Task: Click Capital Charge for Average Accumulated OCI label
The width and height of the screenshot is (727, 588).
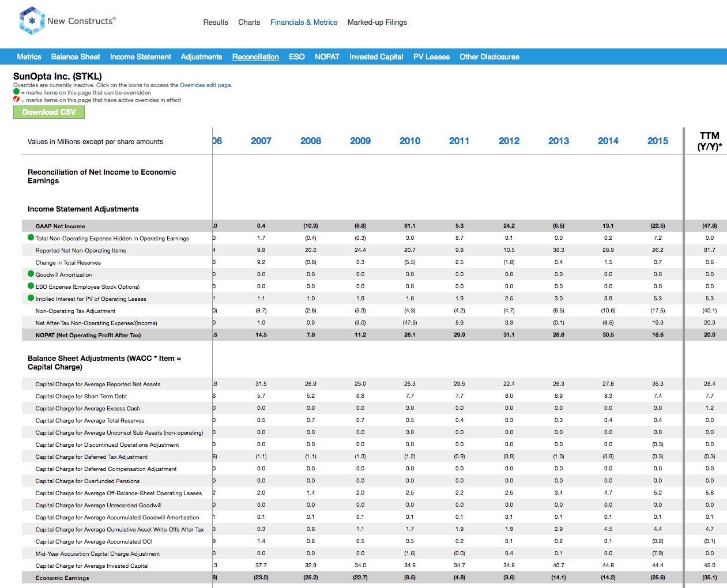Action: coord(94,542)
